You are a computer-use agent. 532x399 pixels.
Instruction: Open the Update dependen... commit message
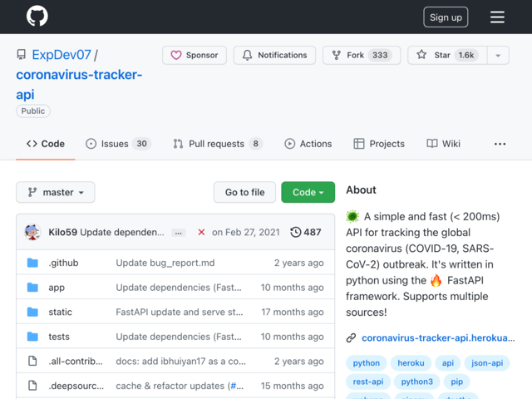(122, 232)
